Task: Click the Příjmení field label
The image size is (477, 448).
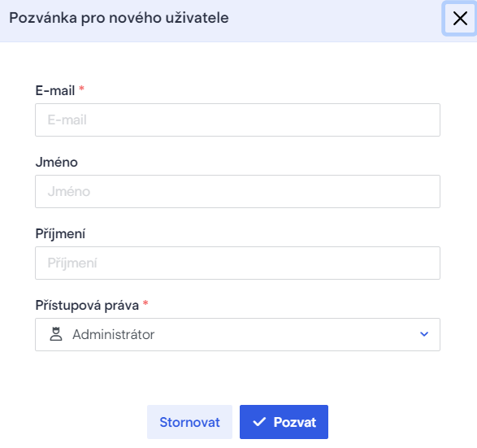Action: coord(60,234)
